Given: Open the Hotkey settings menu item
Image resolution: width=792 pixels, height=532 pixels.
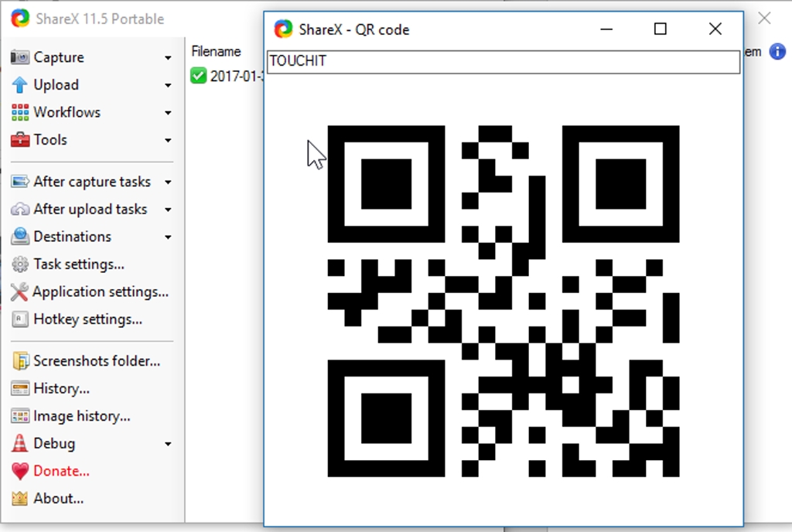Looking at the screenshot, I should click(x=87, y=319).
